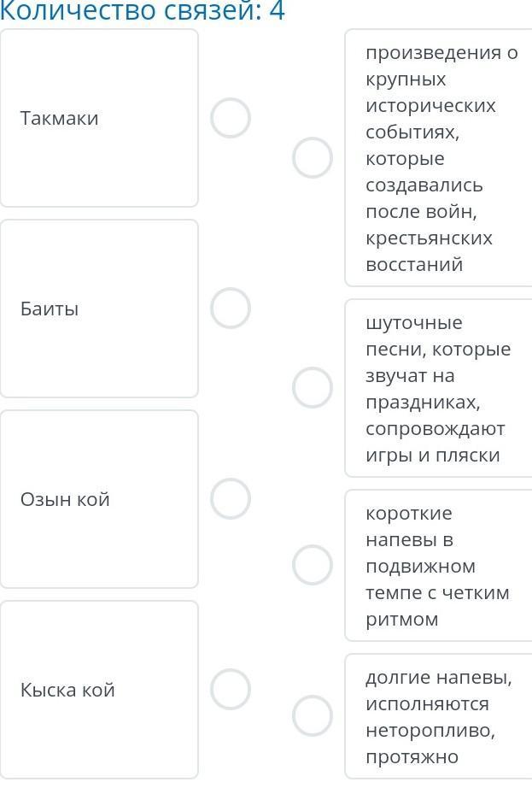Click circle beside короткие напевы description
Viewport: 532px width, 788px height.
[x=313, y=565]
